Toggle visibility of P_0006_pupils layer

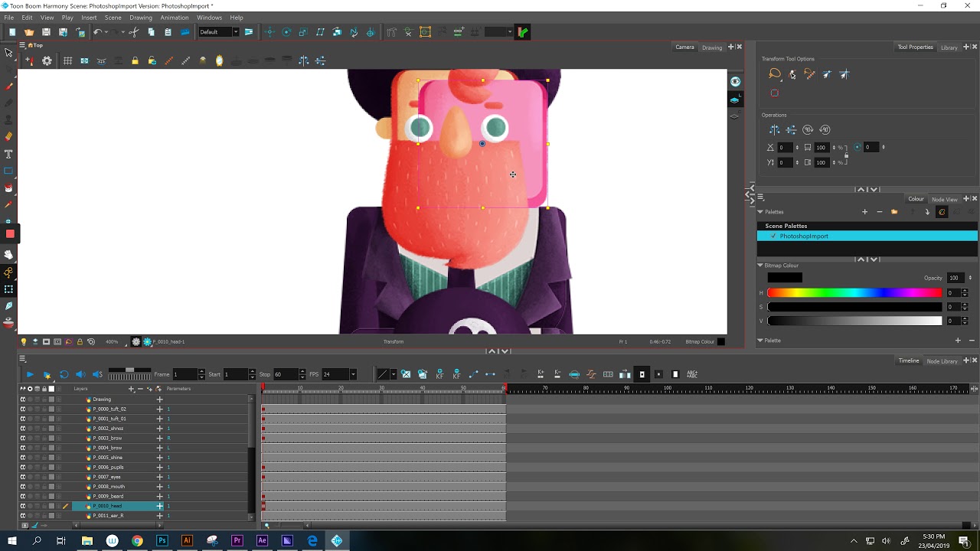click(23, 467)
